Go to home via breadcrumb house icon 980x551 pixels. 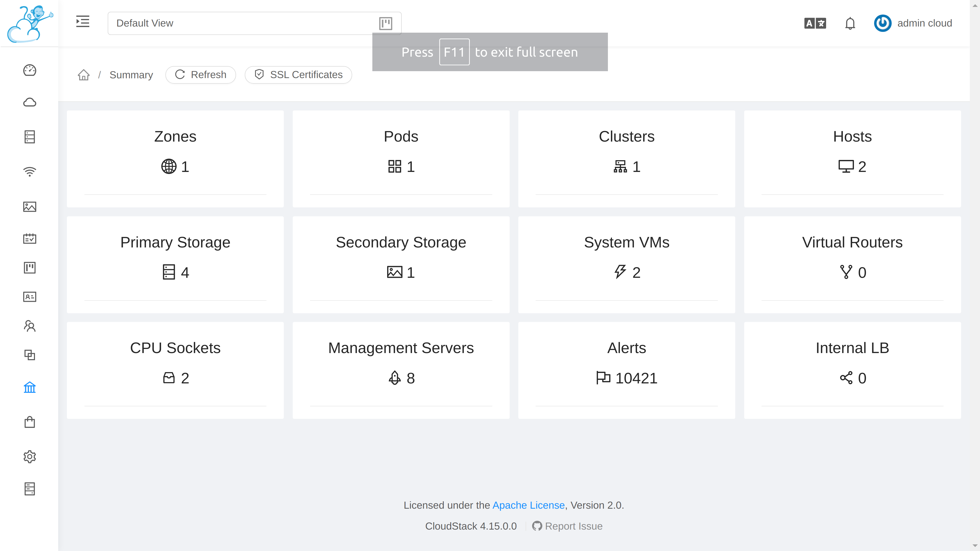point(84,75)
